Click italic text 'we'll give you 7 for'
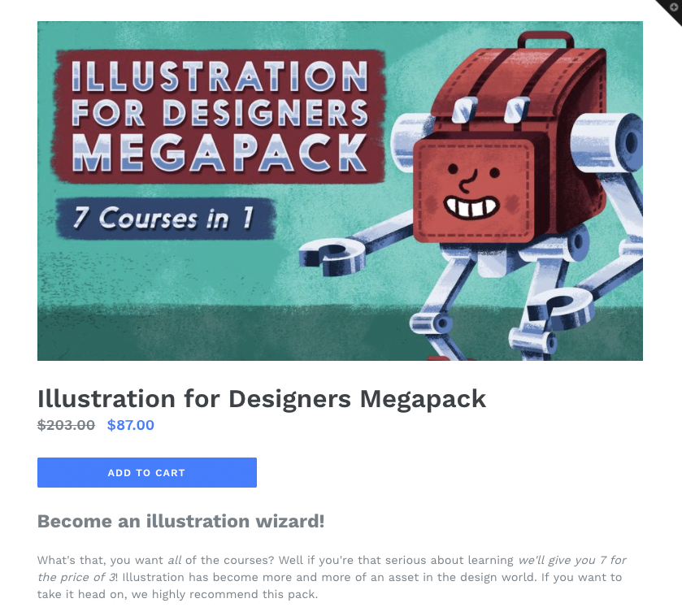 [572, 560]
